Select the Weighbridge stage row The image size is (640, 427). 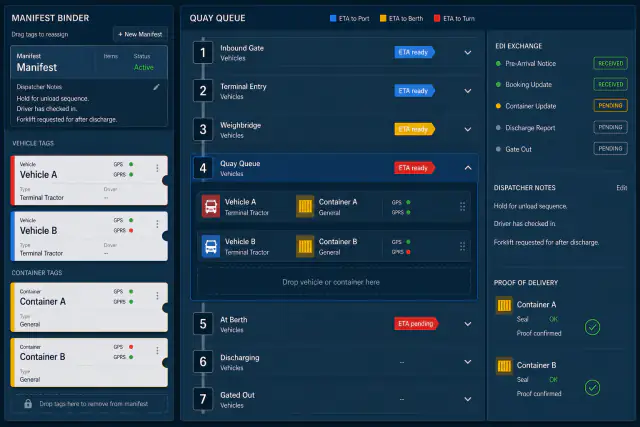[x=334, y=129]
